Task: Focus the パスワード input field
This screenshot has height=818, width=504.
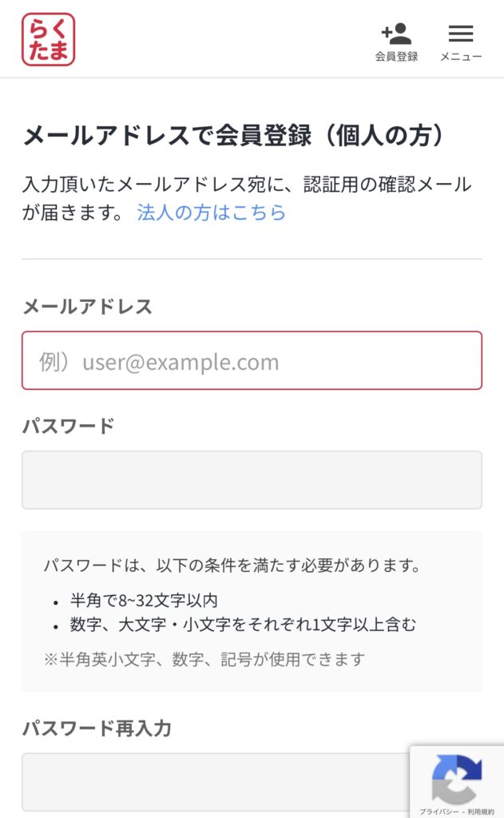Action: (252, 479)
